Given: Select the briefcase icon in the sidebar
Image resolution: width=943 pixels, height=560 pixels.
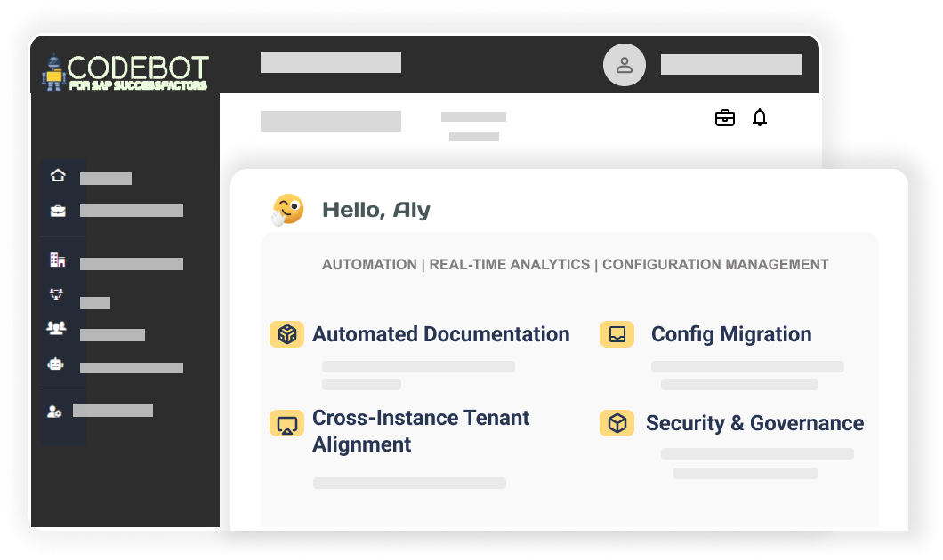Looking at the screenshot, I should (57, 211).
